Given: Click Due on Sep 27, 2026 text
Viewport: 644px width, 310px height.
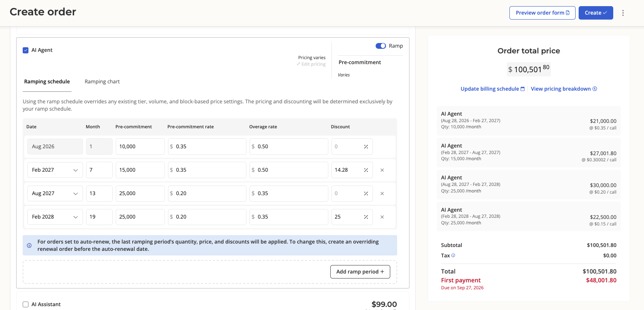Looking at the screenshot, I should (x=462, y=288).
